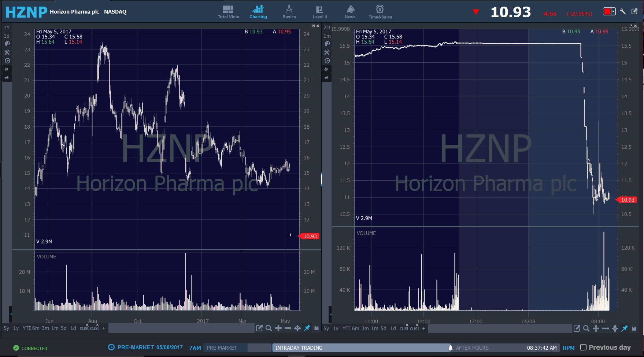Click the magnifier icon under right chart
Viewport: 644px width, 357px height.
click(586, 328)
